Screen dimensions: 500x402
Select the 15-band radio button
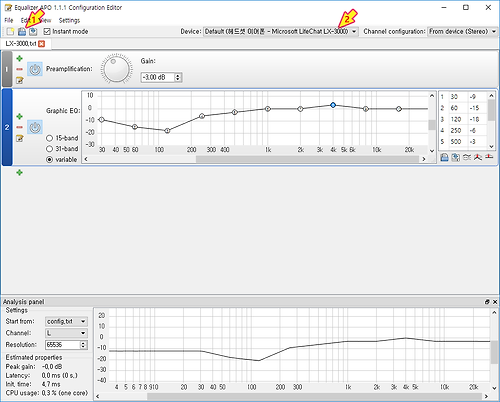click(x=49, y=138)
